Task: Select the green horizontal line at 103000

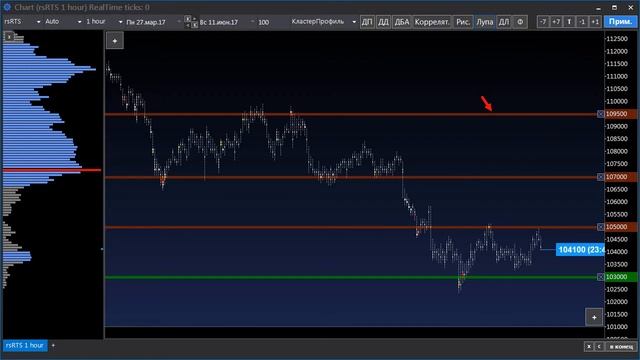Action: pyautogui.click(x=351, y=277)
